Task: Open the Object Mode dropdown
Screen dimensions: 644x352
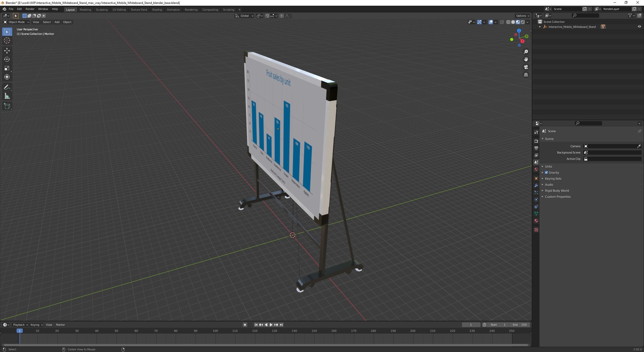Action: click(16, 22)
